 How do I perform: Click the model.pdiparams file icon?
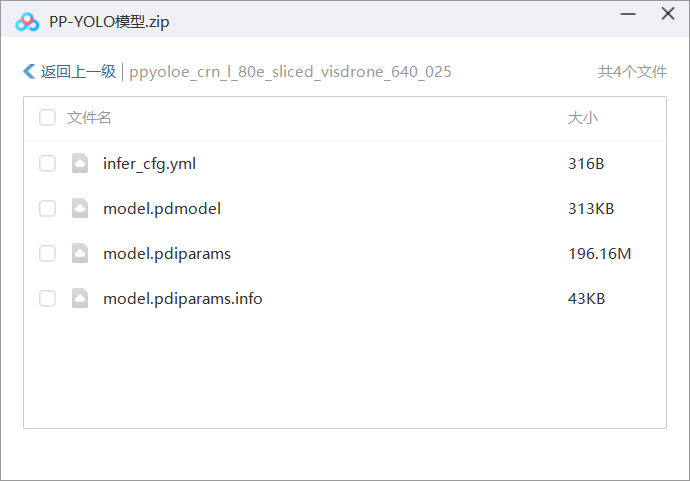80,253
